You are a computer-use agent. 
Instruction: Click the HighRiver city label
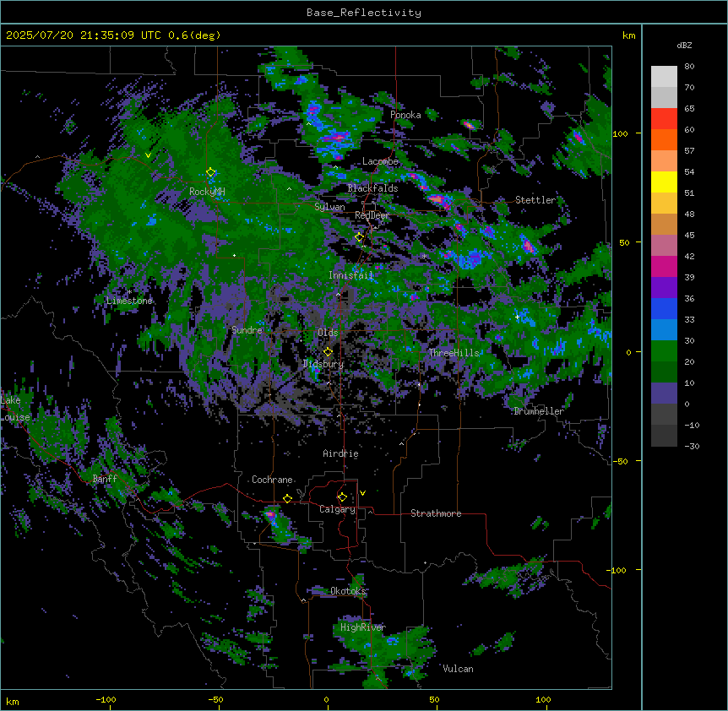[363, 627]
